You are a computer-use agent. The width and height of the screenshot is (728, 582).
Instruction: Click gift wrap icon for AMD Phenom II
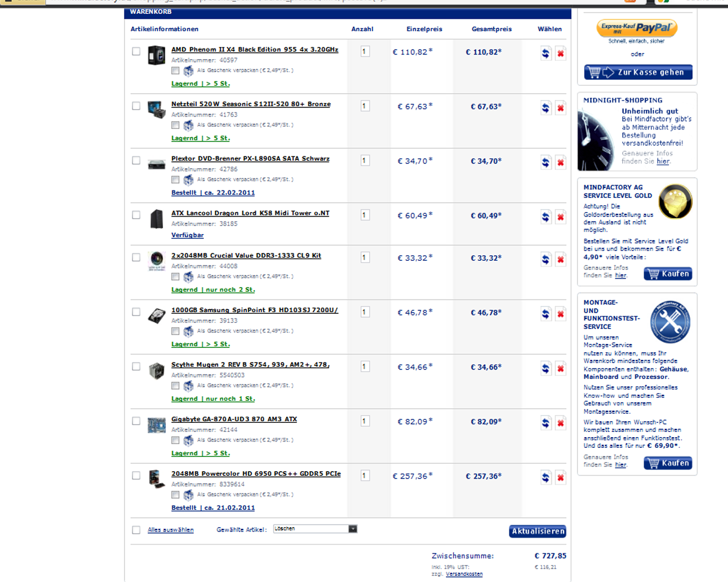(x=188, y=71)
